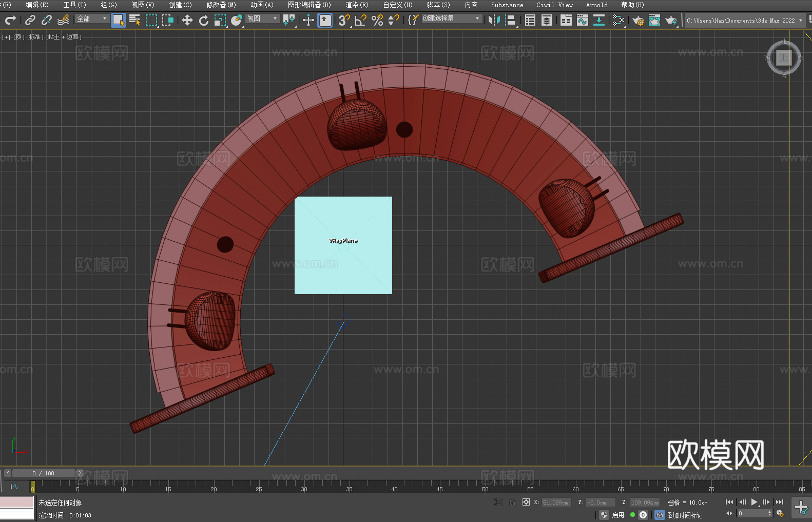Click the Align tool icon

coord(511,20)
